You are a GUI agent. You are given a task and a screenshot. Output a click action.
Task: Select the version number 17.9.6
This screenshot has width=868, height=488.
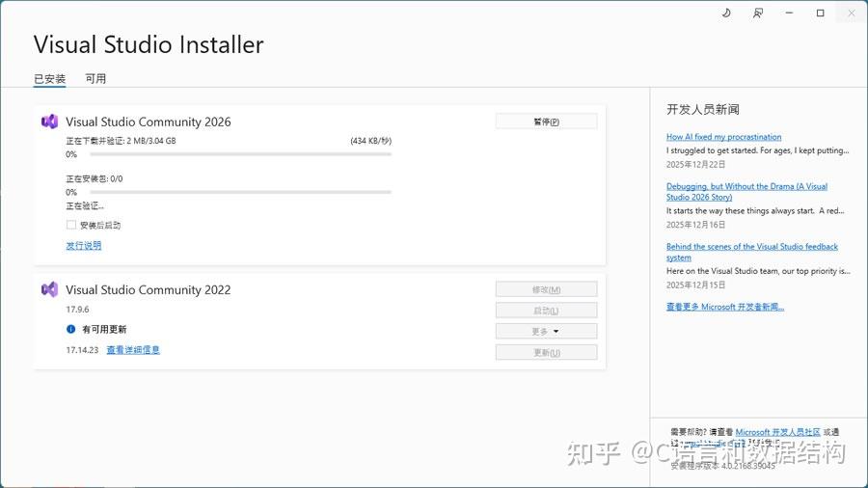[77, 310]
